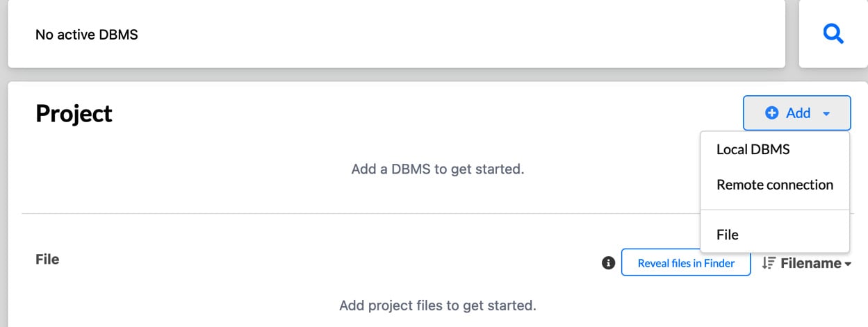The width and height of the screenshot is (868, 327).
Task: Click the divider above the File section
Action: 438,214
